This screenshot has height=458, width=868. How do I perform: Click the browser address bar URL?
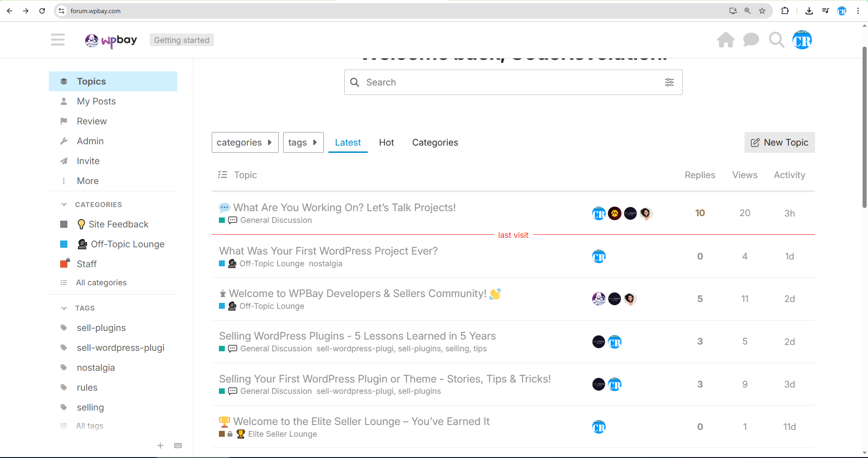point(95,11)
